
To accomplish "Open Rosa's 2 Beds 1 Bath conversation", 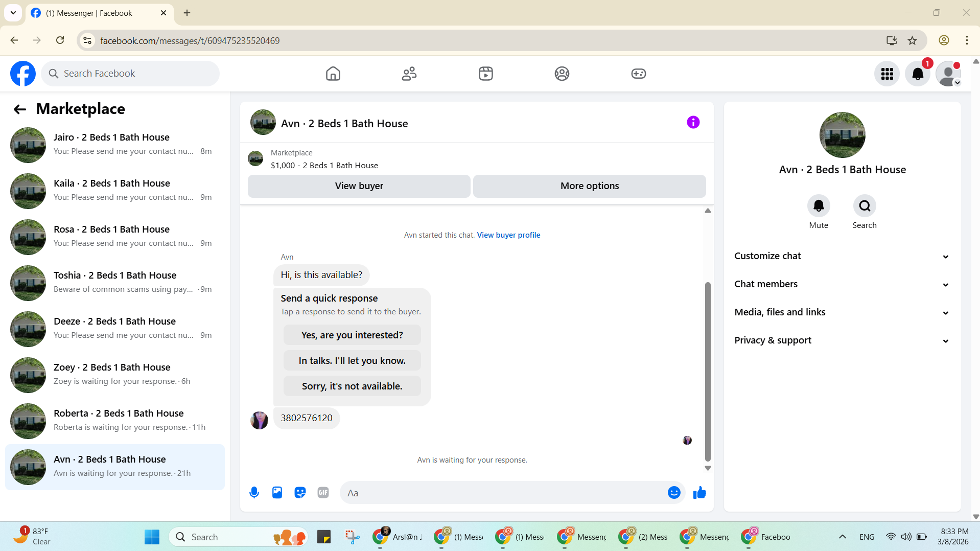I will click(x=115, y=237).
